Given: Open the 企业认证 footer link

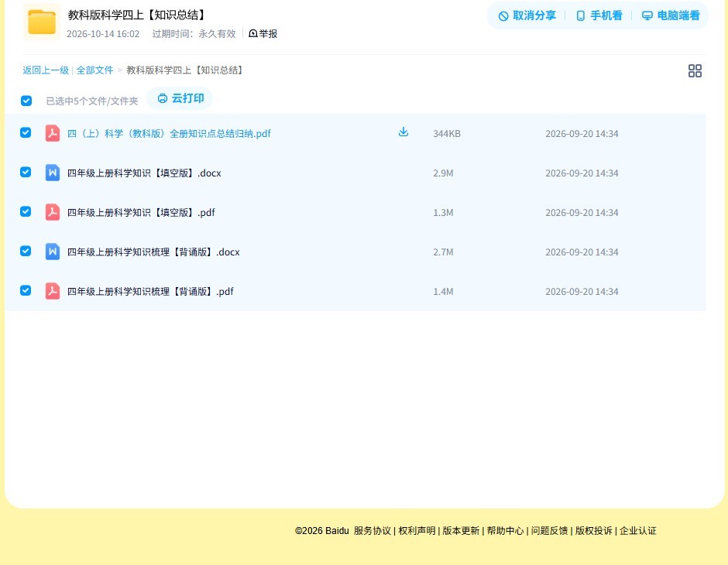Looking at the screenshot, I should [x=638, y=531].
